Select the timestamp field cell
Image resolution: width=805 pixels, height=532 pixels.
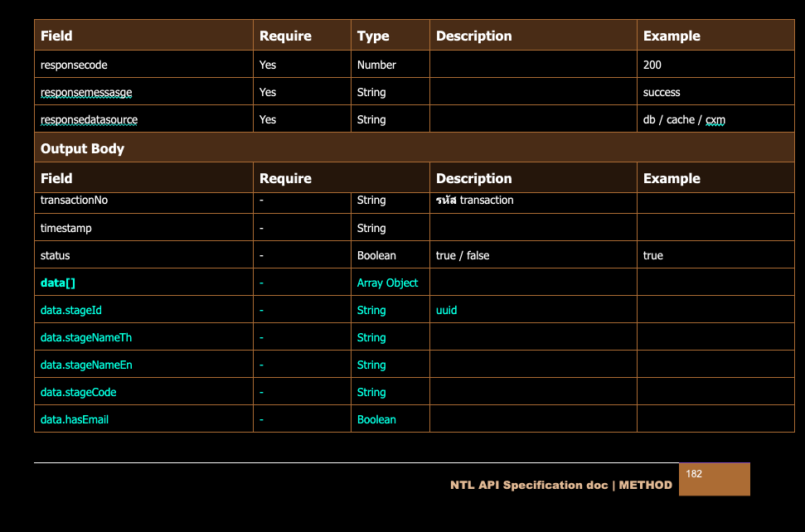click(x=66, y=228)
